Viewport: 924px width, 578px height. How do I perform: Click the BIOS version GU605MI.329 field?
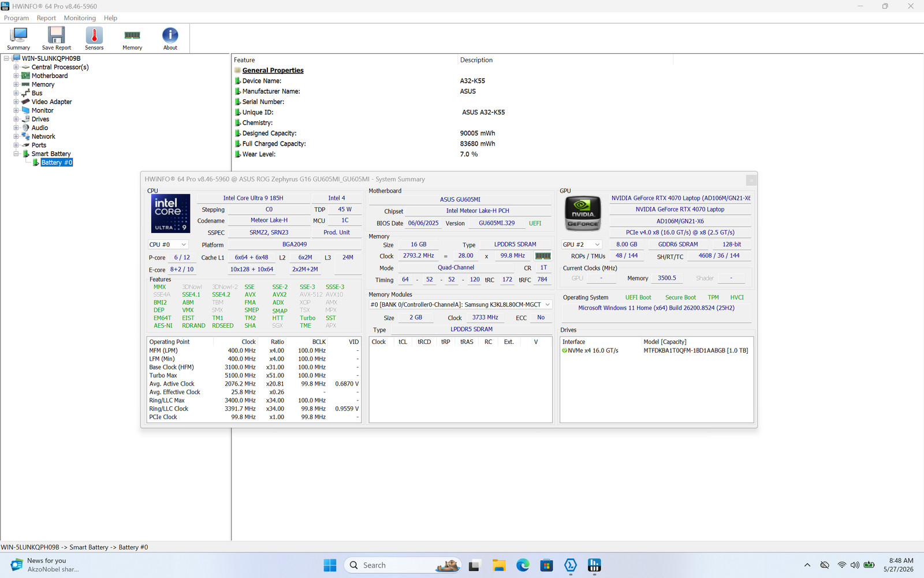(497, 223)
